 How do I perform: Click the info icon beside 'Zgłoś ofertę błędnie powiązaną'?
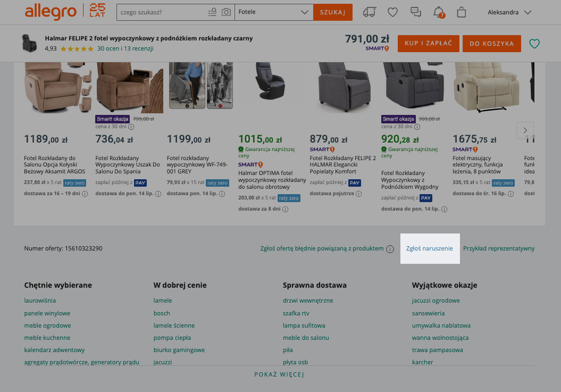390,249
